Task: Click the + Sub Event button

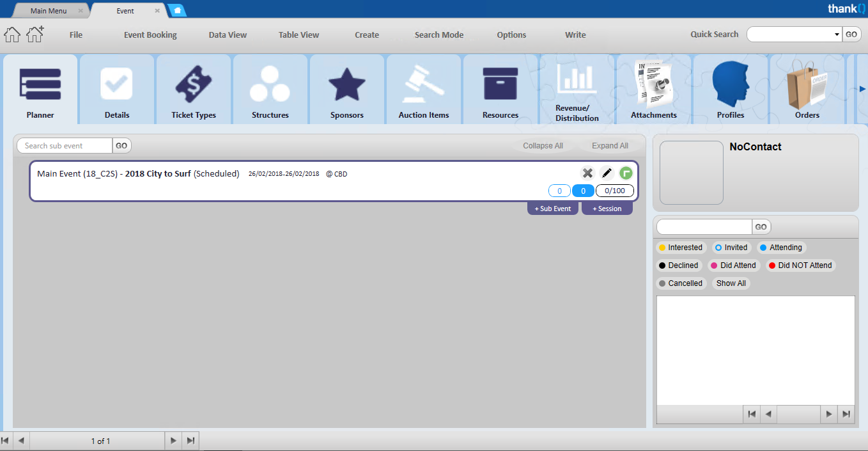Action: click(x=553, y=209)
